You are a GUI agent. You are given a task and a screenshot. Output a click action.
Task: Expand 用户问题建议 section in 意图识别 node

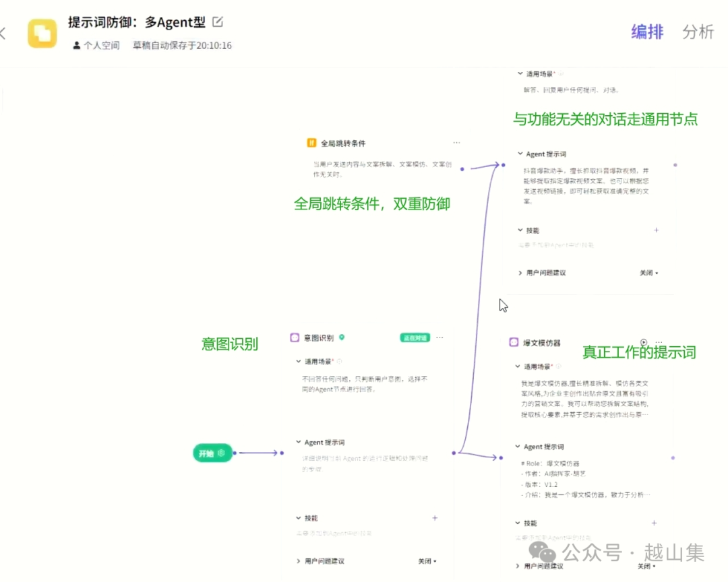click(x=299, y=560)
